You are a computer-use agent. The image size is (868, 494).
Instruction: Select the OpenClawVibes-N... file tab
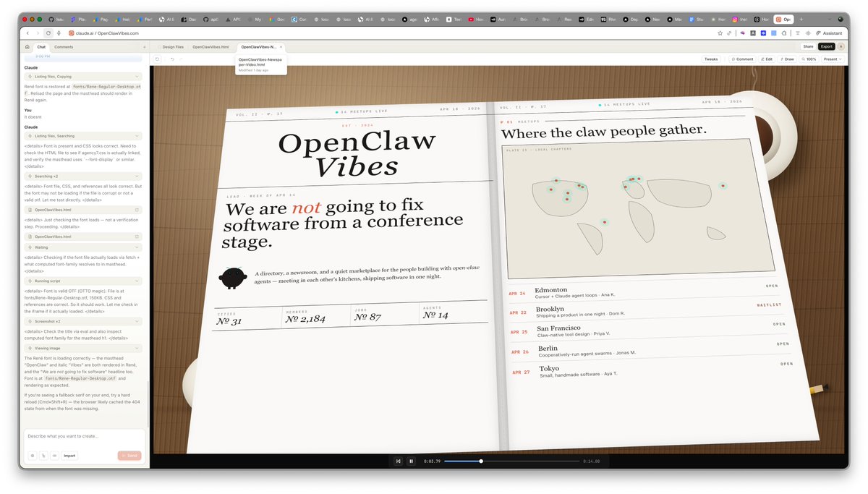(x=258, y=46)
